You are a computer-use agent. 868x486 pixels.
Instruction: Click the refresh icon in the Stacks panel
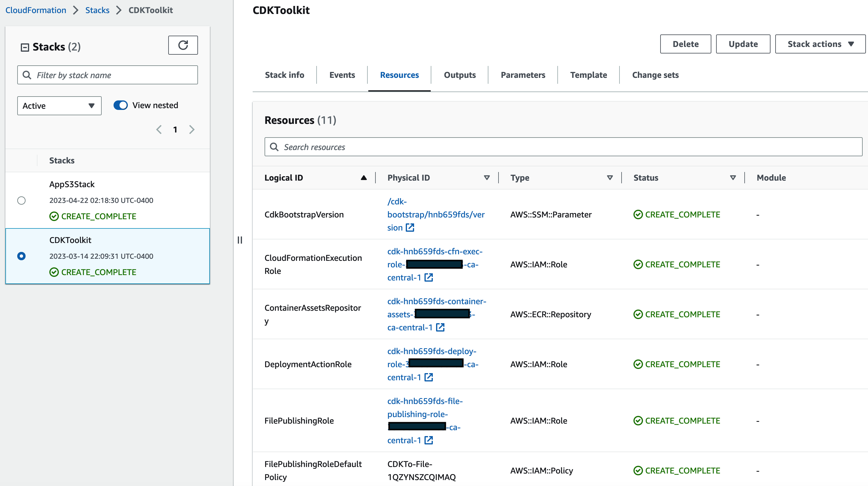coord(183,45)
